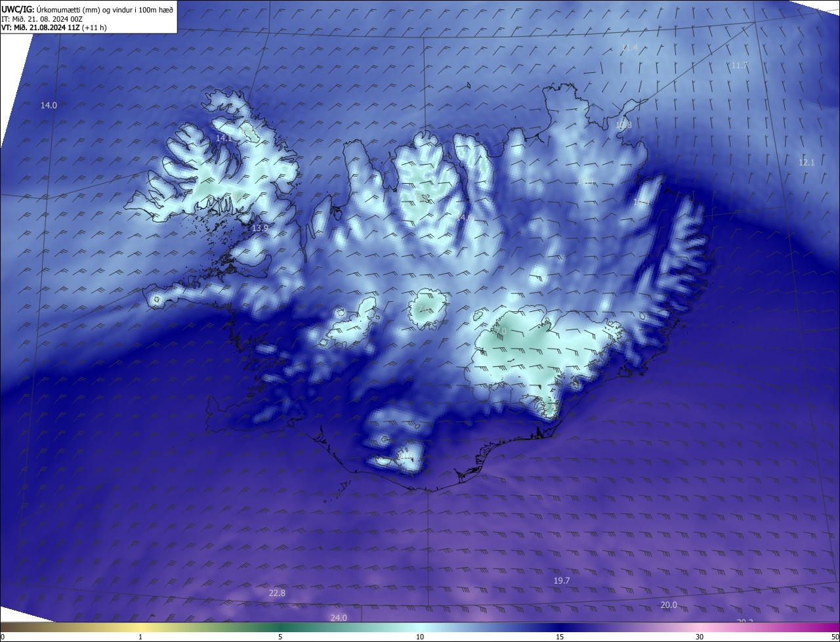
Task: Click the 11.7 value label
Action: point(740,65)
